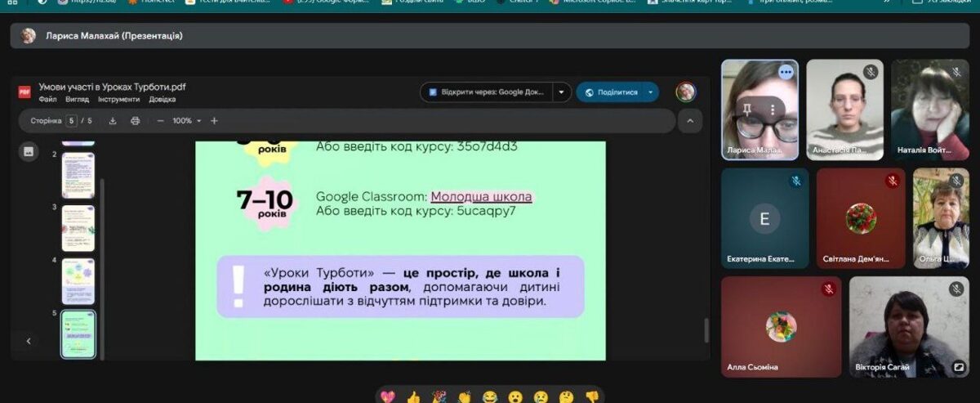
Task: Expand the Поділитися dropdown arrow
Action: (x=651, y=92)
